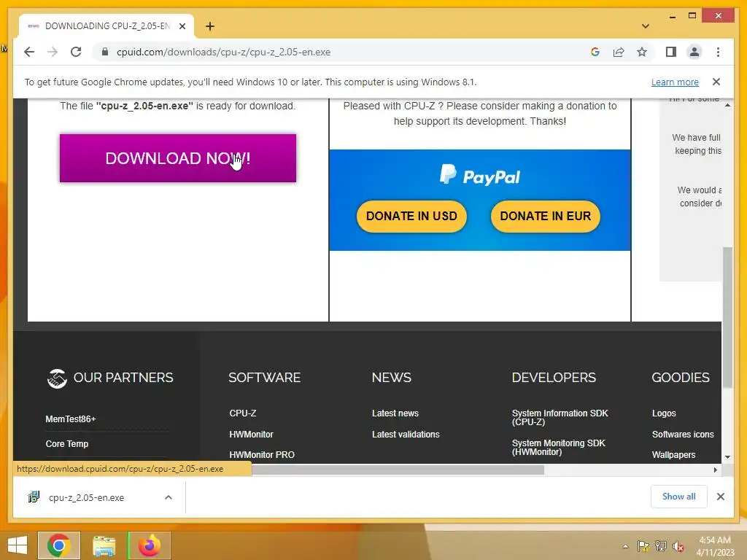Viewport: 747px width, 560px height.
Task: Open the Core Temp partner link
Action: point(67,444)
